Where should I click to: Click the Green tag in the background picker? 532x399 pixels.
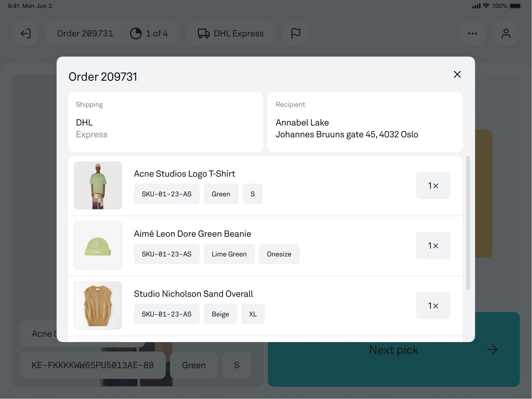(x=194, y=365)
